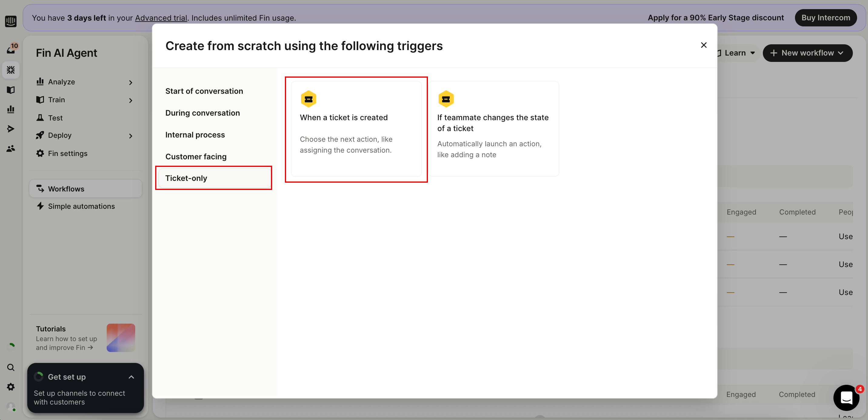
Task: Open the Outbound paper plane icon
Action: click(x=11, y=129)
